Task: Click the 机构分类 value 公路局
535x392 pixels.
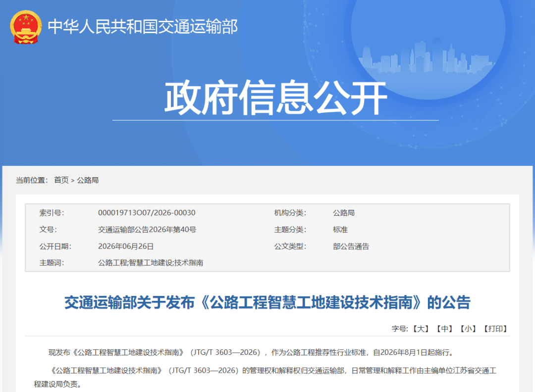Action: click(344, 213)
